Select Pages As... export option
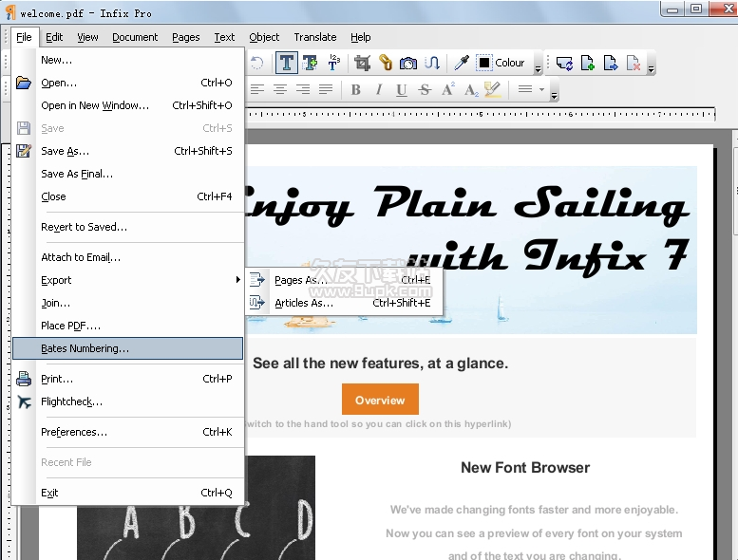The height and width of the screenshot is (560, 738). (x=344, y=280)
